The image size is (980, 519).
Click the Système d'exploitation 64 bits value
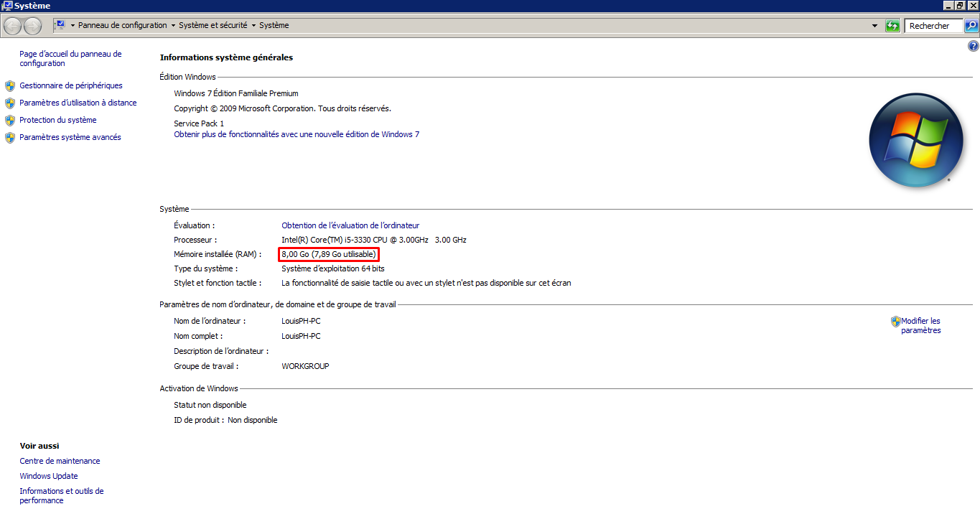[x=333, y=268]
